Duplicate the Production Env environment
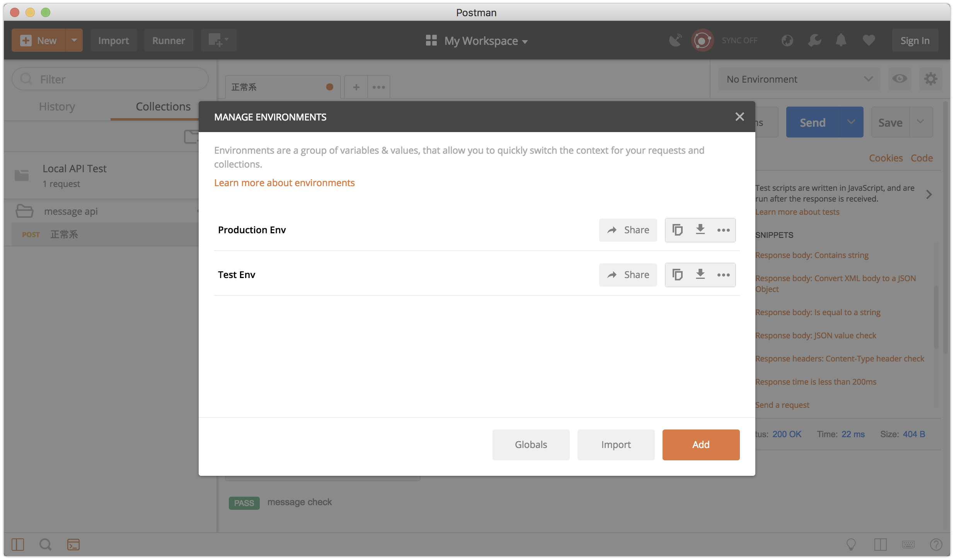Screen dimensions: 954x560 pos(677,230)
